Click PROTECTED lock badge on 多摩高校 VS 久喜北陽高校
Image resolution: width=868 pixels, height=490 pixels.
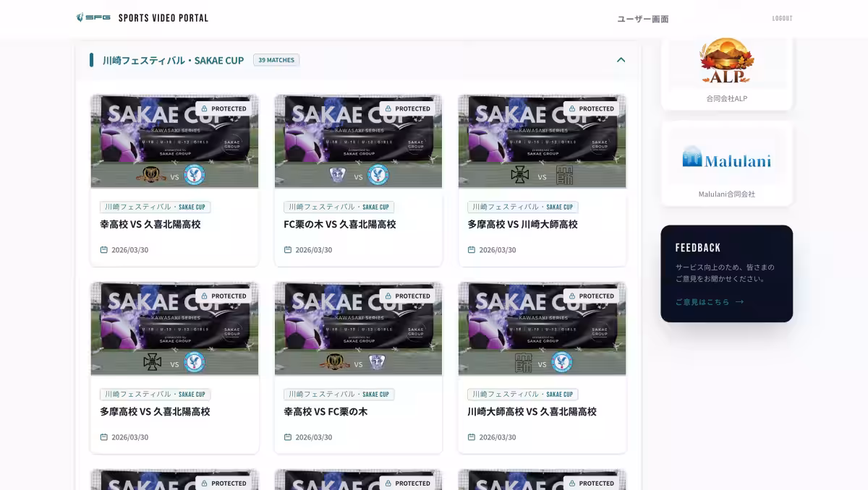pyautogui.click(x=224, y=296)
